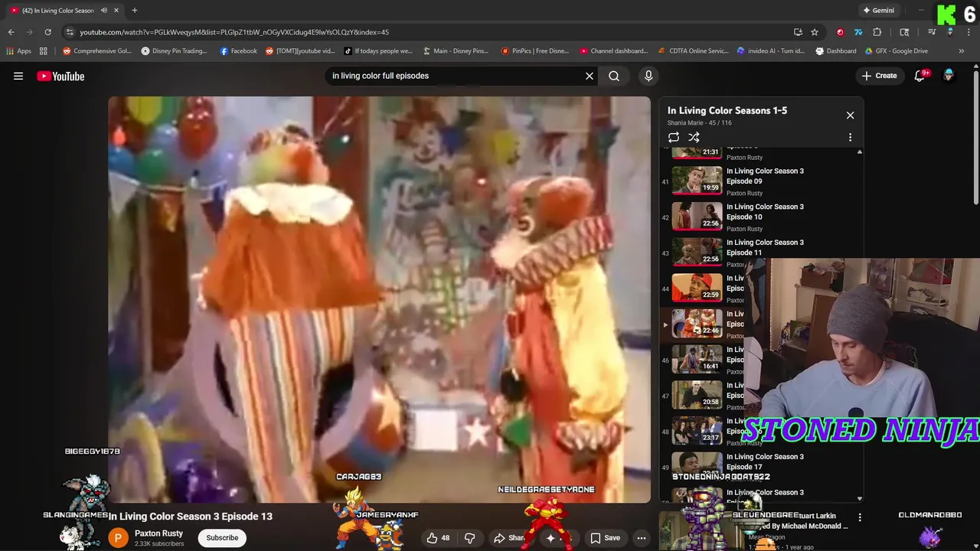Open YouTube notifications bell

921,76
